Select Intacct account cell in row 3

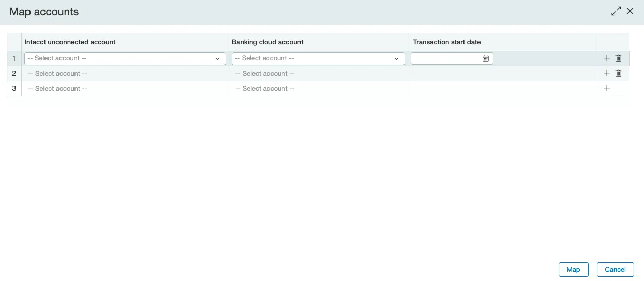click(125, 88)
